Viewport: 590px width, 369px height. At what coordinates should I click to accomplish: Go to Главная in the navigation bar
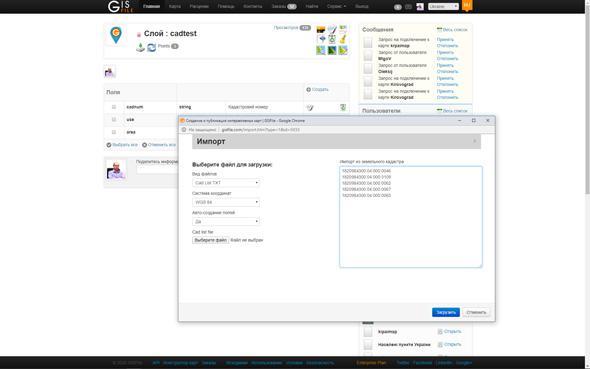152,6
